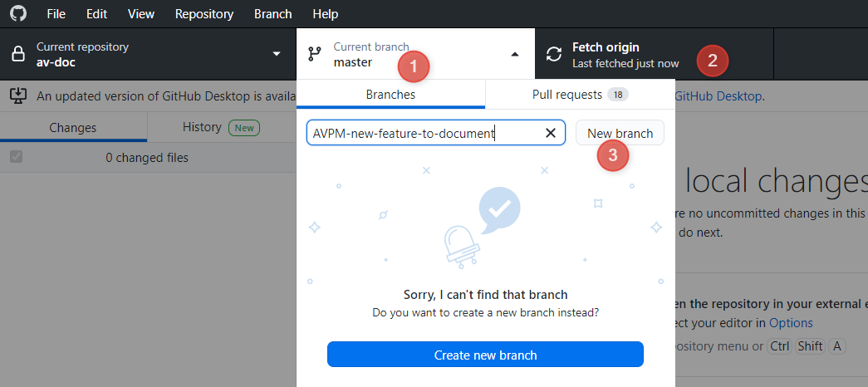Click the 18 pull requests count badge
Image resolution: width=868 pixels, height=387 pixels.
pos(618,95)
